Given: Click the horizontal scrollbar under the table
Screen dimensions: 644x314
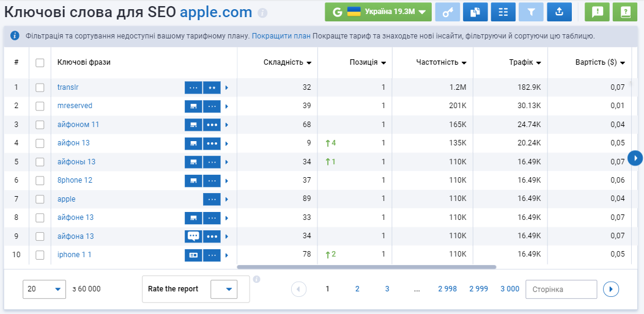Looking at the screenshot, I should 366,267.
